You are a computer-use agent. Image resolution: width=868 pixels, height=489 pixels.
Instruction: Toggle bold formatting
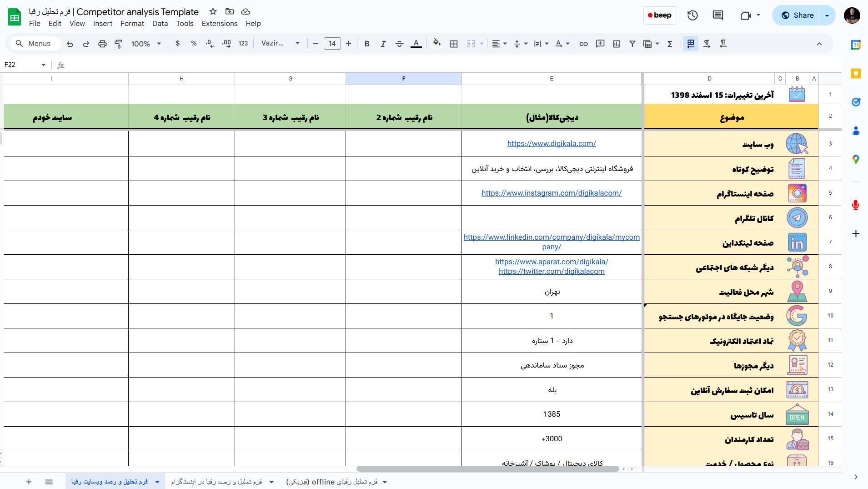pyautogui.click(x=366, y=44)
